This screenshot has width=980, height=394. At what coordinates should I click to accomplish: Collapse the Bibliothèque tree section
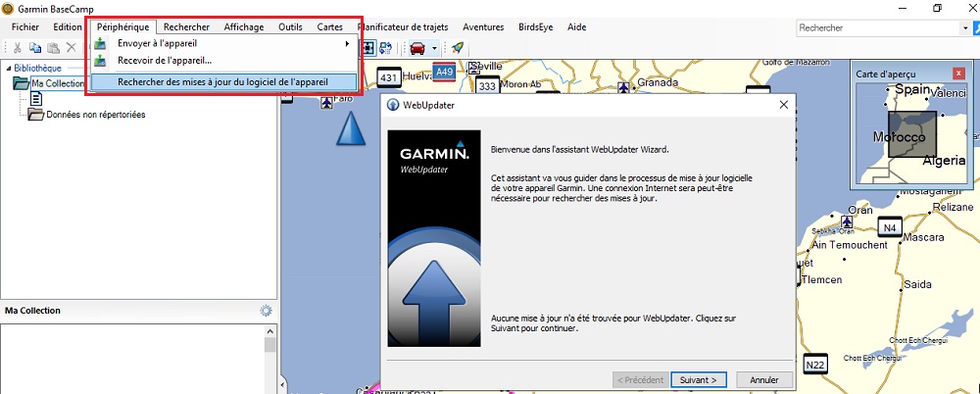9,68
